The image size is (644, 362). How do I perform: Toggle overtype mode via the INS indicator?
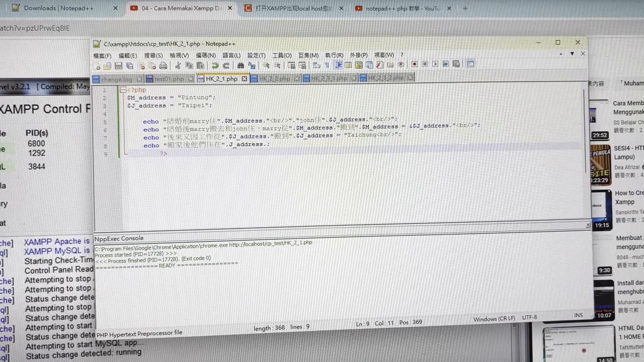coord(578,315)
